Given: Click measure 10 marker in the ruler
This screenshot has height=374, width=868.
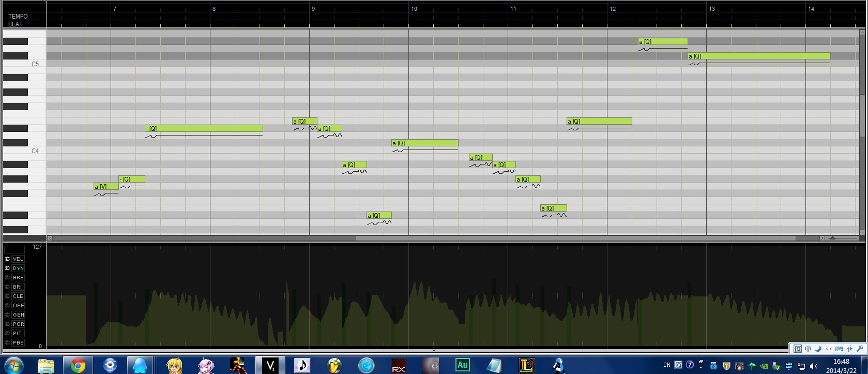Looking at the screenshot, I should (414, 9).
